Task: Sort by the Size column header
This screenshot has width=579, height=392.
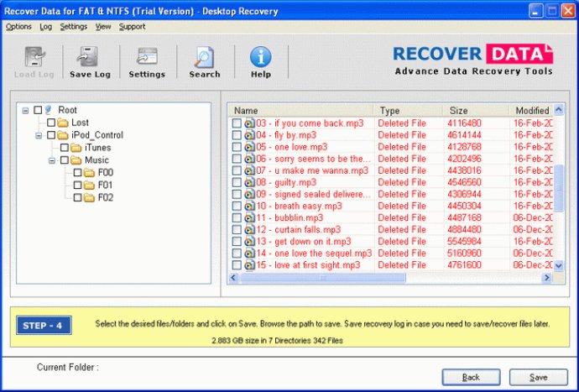Action: (x=476, y=111)
